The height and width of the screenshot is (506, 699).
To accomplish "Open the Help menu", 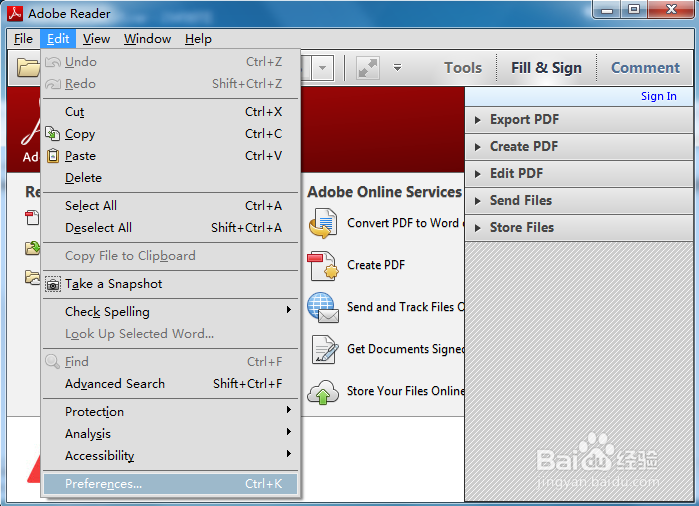I will click(198, 39).
